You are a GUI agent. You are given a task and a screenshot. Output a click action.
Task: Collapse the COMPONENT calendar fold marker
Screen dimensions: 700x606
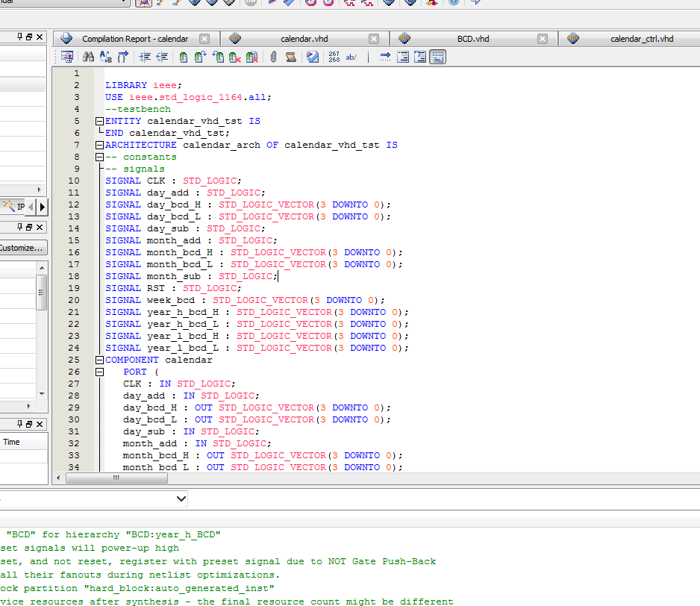(x=99, y=360)
